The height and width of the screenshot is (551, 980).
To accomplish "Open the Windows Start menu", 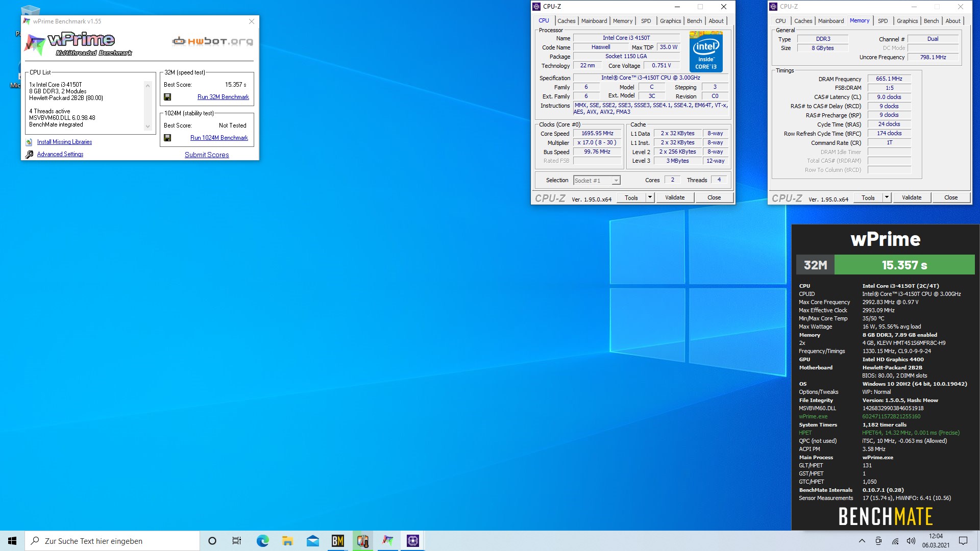I will [12, 541].
